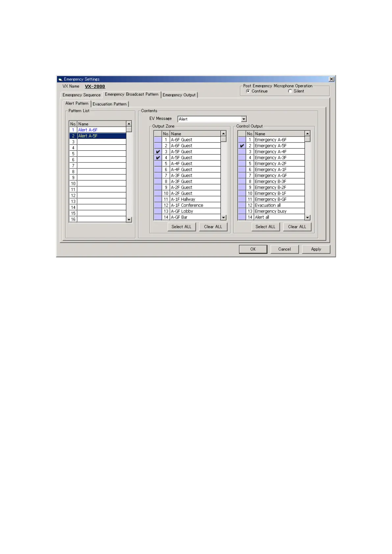Uncheck output zone 3 A-5F Guest
This screenshot has height=554, width=392.
[158, 152]
